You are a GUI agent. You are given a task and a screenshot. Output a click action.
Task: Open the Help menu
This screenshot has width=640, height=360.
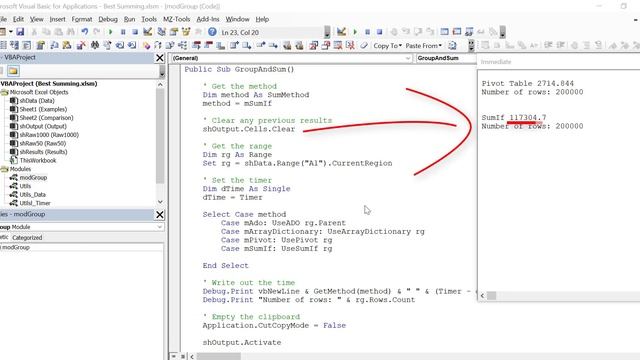(x=262, y=19)
